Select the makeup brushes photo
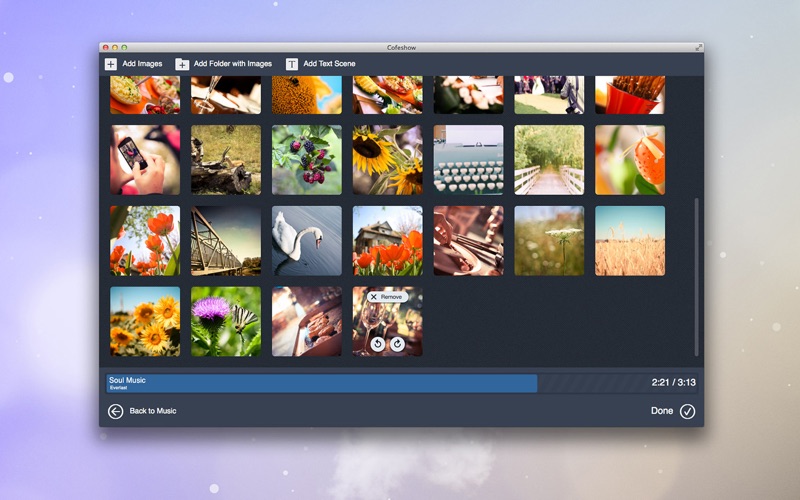This screenshot has height=500, width=800. (x=468, y=241)
